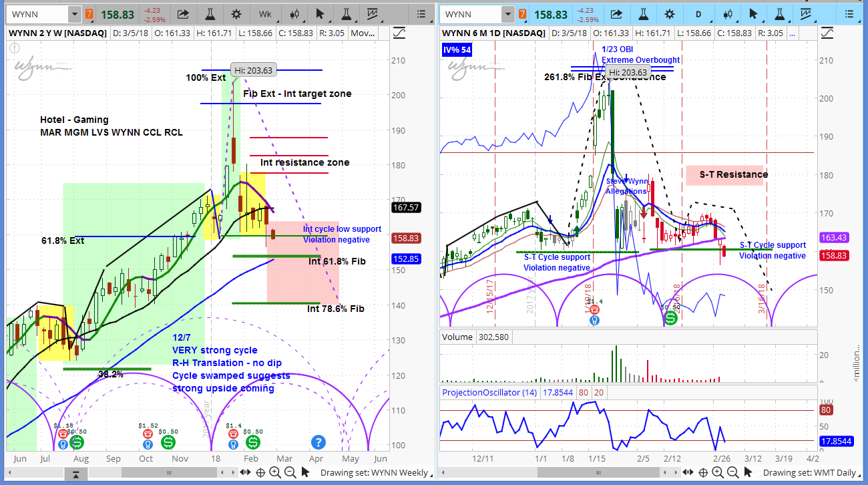Click the crosshair icon below left chart
This screenshot has width=868, height=485.
click(x=260, y=473)
